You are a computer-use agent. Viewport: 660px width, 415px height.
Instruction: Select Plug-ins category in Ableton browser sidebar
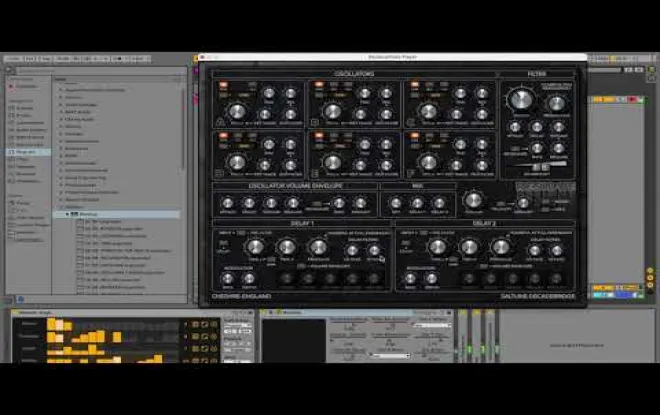point(26,152)
